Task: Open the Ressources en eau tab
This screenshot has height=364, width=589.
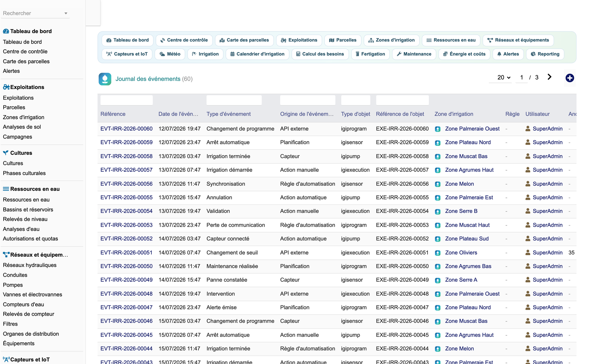Action: click(451, 40)
